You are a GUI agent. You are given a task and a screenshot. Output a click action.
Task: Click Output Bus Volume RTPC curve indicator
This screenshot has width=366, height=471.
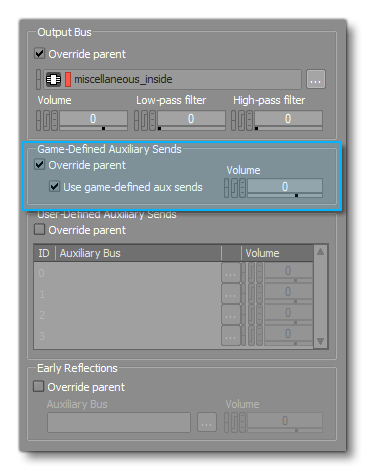(x=46, y=120)
